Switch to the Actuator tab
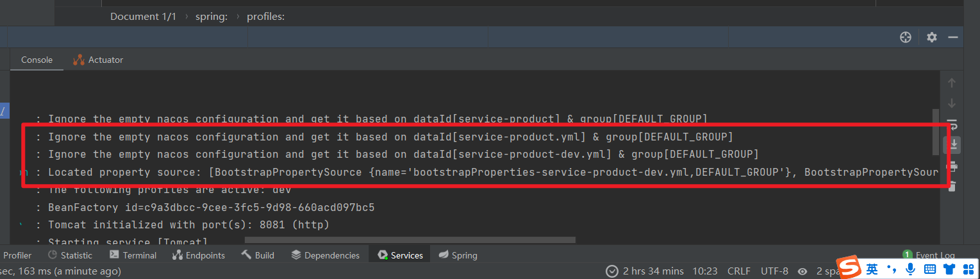 pyautogui.click(x=98, y=60)
